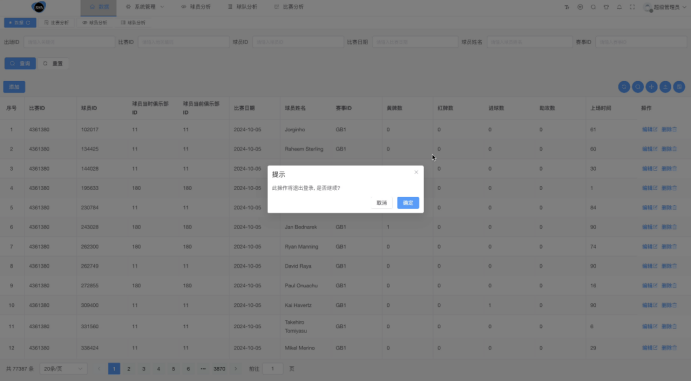692x382 pixels.
Task: Edit the Mikel Merino row
Action: tap(650, 348)
